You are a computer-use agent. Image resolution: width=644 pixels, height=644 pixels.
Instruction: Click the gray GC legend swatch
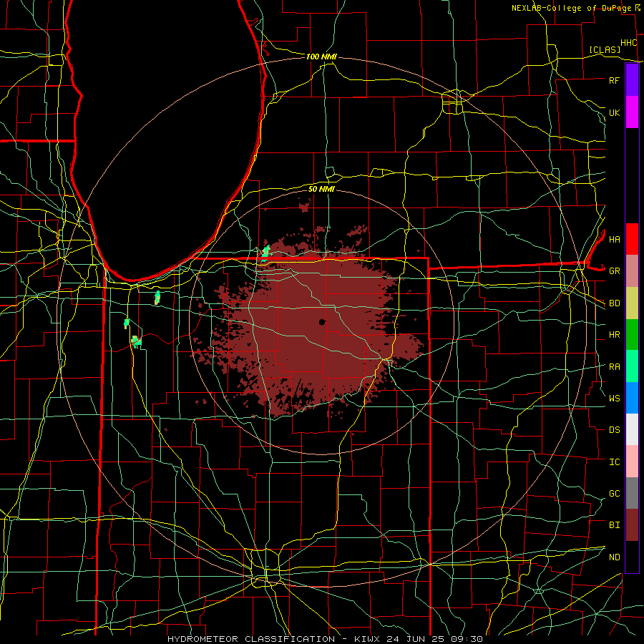pos(632,493)
